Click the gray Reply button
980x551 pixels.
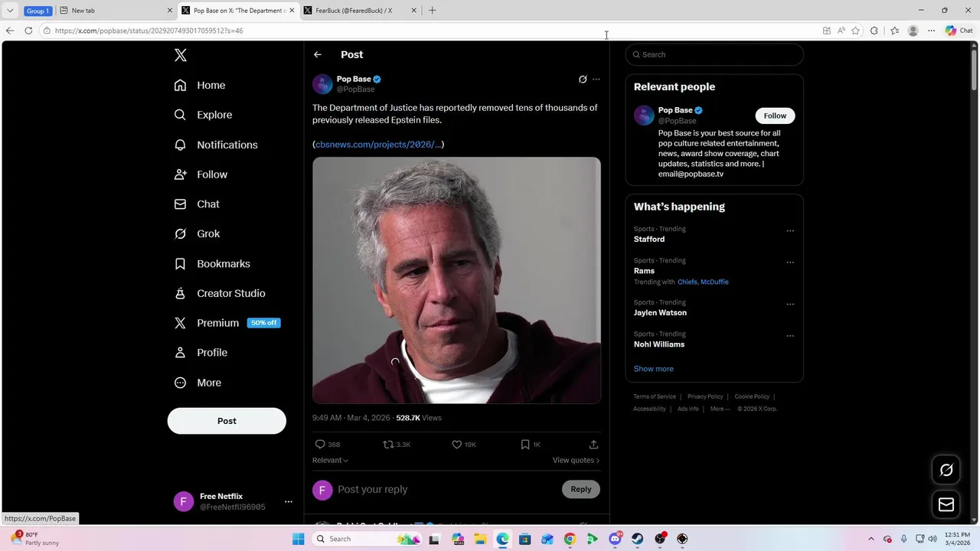pos(581,489)
